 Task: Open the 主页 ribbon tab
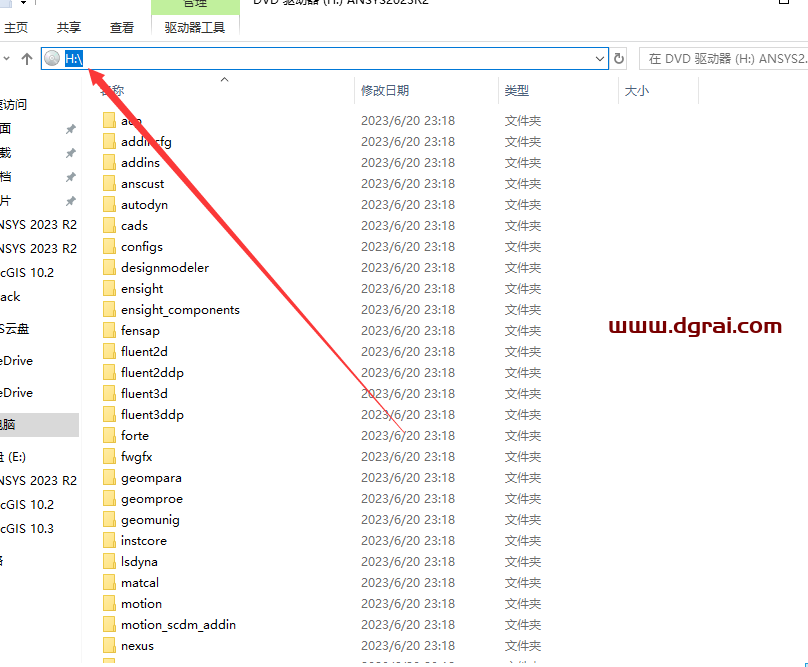(15, 27)
